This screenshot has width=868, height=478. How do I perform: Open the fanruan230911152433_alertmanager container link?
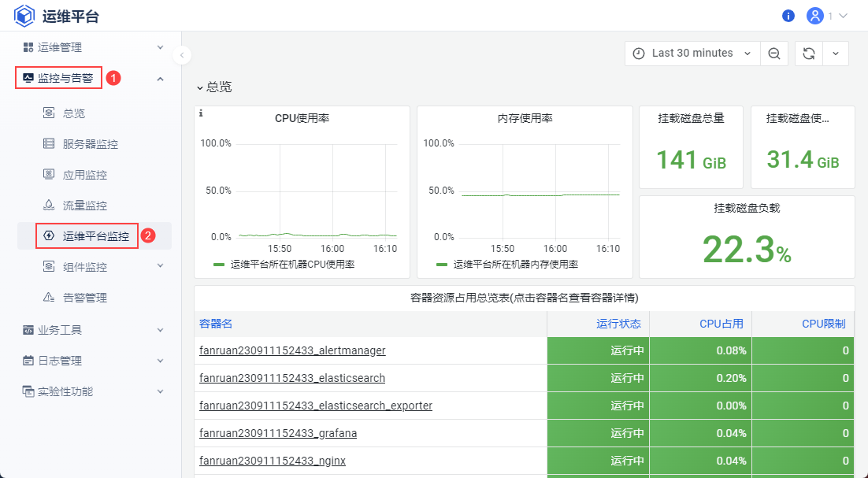coord(292,350)
